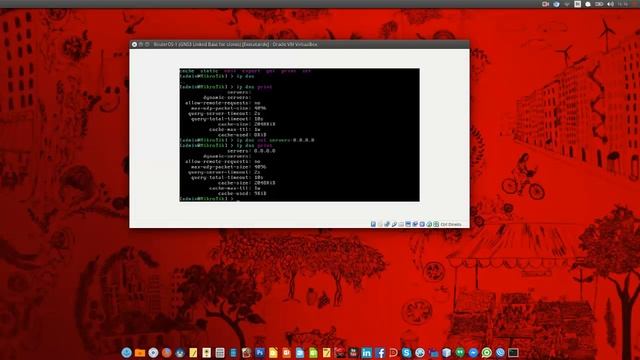Close the RouterOS VirtualBox window
The height and width of the screenshot is (360, 640).
pos(134,44)
